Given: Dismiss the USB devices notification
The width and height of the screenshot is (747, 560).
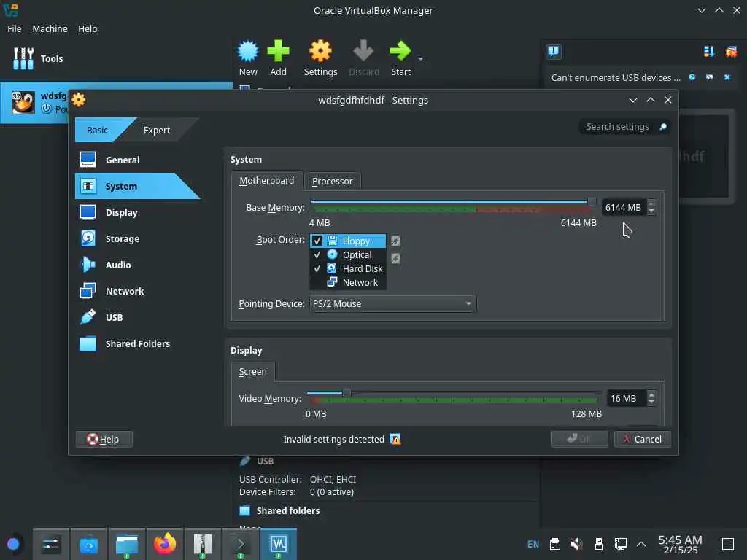Looking at the screenshot, I should pos(727,77).
